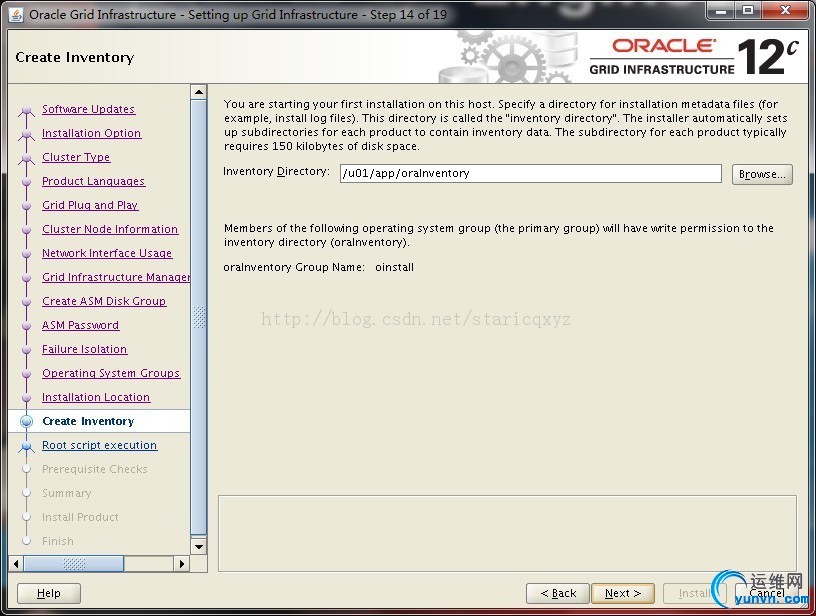
Task: Open the Cluster Type step
Action: [76, 157]
